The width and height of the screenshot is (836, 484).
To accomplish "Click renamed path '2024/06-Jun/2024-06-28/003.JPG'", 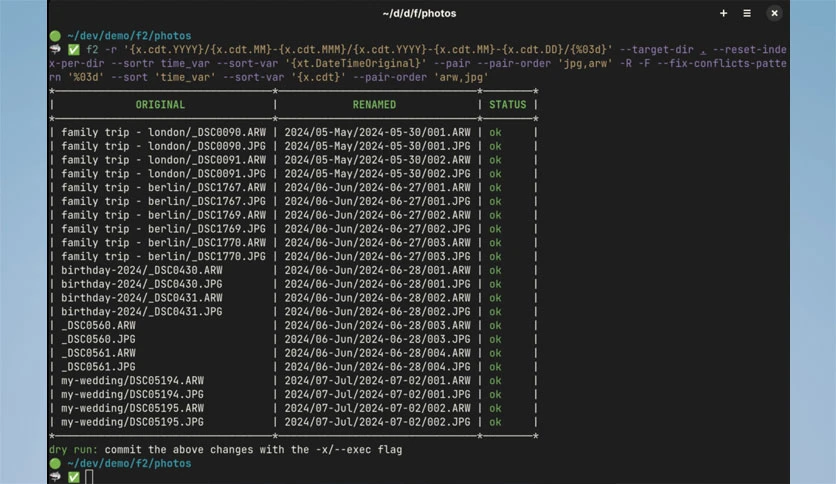I will pyautogui.click(x=377, y=340).
